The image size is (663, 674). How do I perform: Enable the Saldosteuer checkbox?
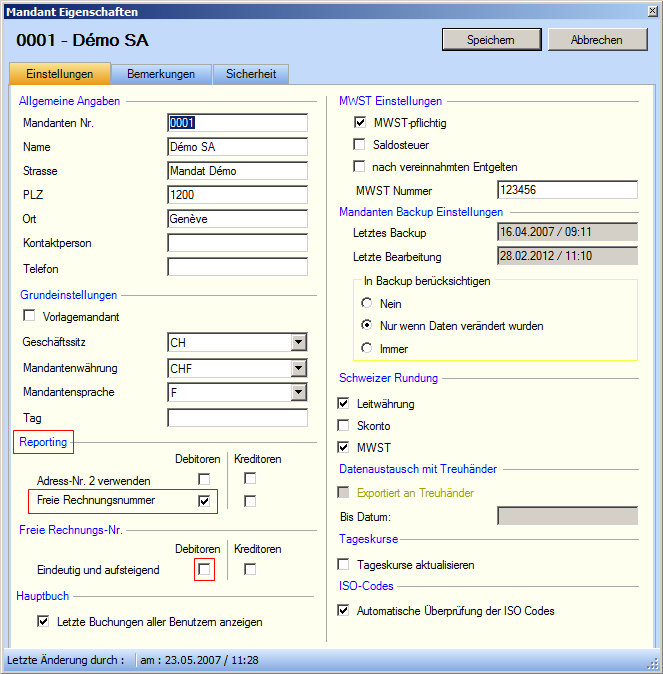pyautogui.click(x=360, y=145)
